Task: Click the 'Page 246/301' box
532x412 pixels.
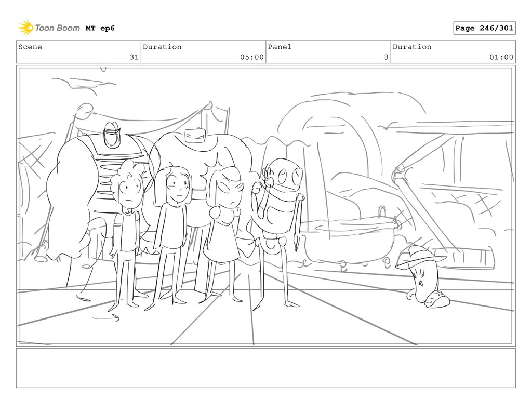Action: click(484, 28)
